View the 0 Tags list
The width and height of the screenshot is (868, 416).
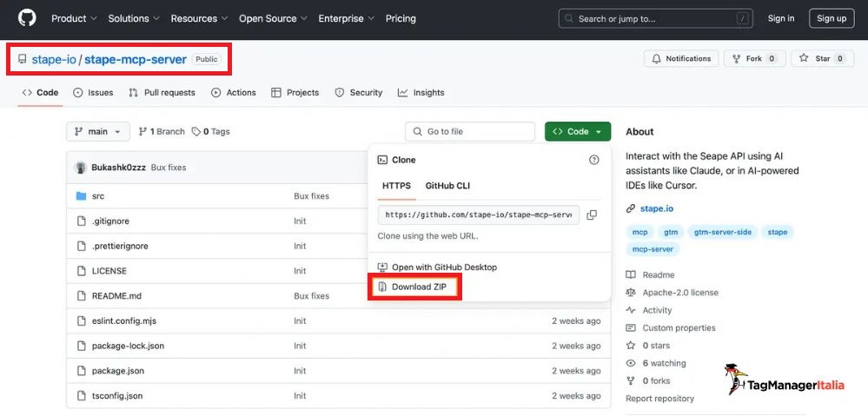click(211, 132)
